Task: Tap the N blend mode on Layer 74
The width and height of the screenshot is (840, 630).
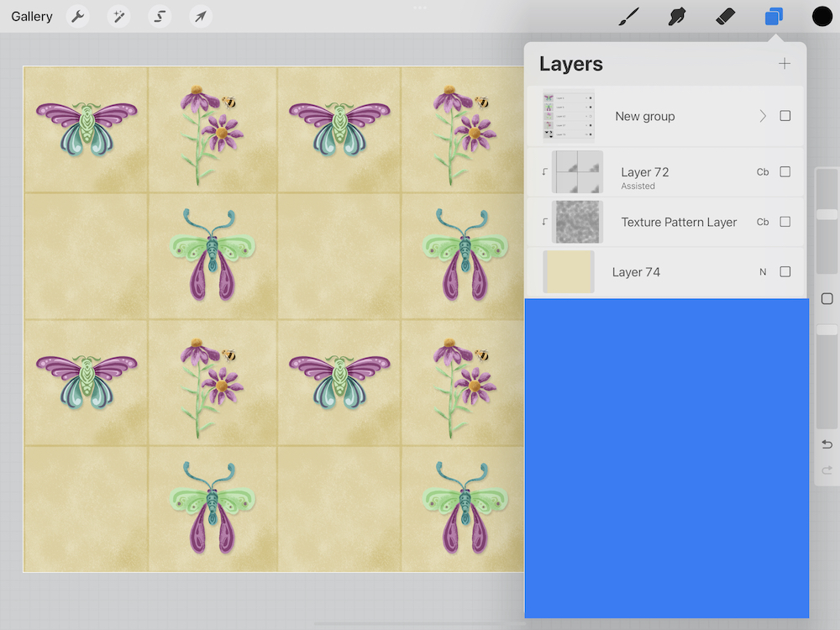Action: pyautogui.click(x=763, y=271)
